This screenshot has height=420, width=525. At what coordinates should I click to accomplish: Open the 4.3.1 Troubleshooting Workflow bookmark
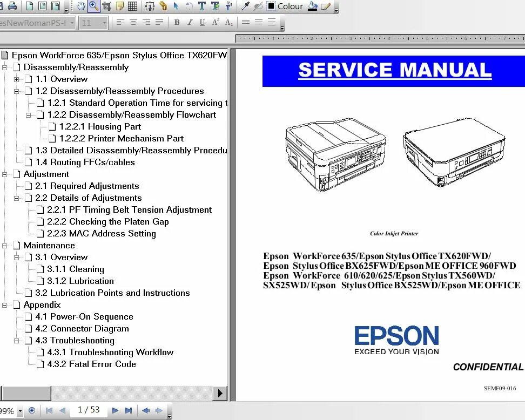pos(110,352)
